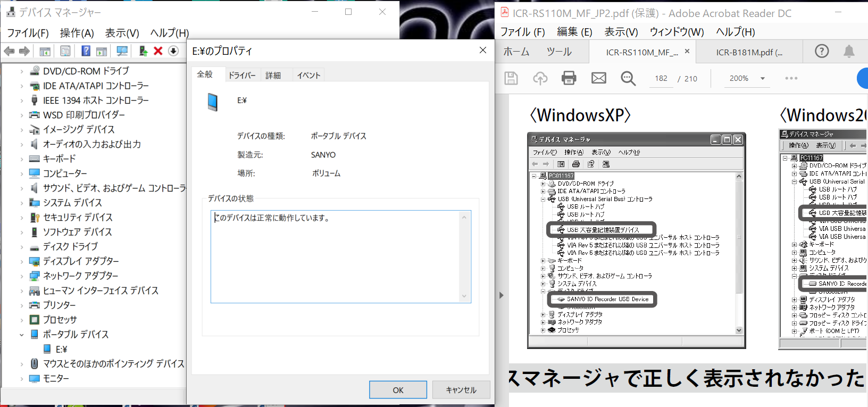Toggle the action pane toolbar icon
The height and width of the screenshot is (407, 868).
[x=102, y=51]
